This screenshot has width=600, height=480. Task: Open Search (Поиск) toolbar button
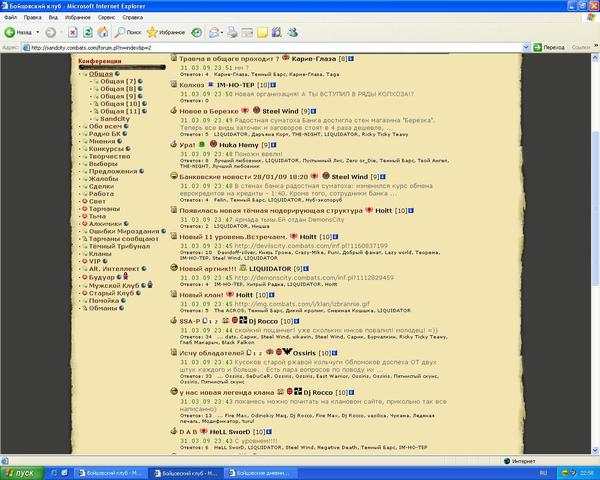pos(128,33)
